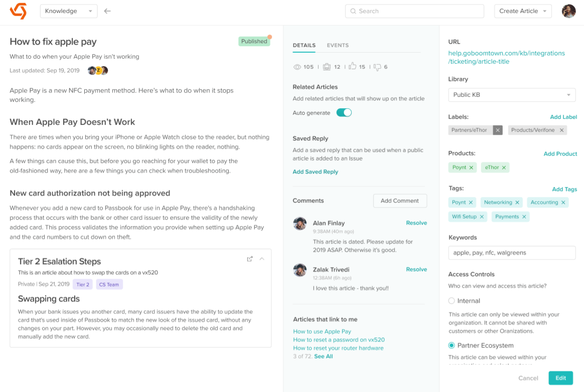Click the thumbs up icon

[x=352, y=67]
